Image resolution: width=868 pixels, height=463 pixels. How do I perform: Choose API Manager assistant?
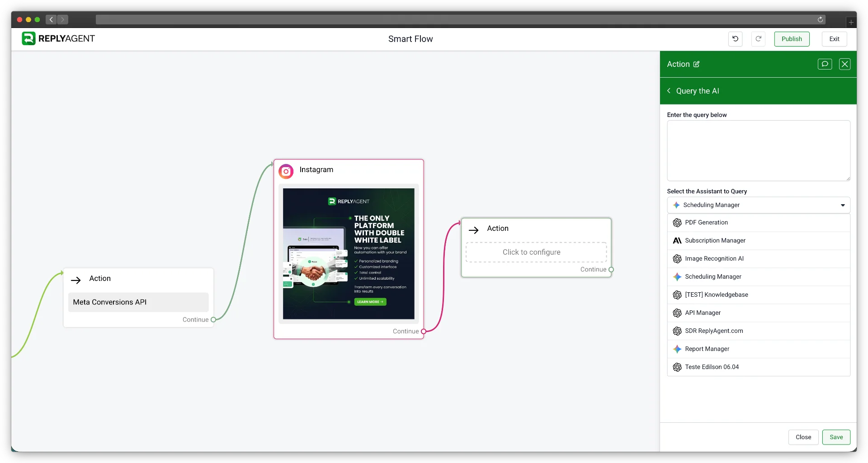(x=759, y=313)
